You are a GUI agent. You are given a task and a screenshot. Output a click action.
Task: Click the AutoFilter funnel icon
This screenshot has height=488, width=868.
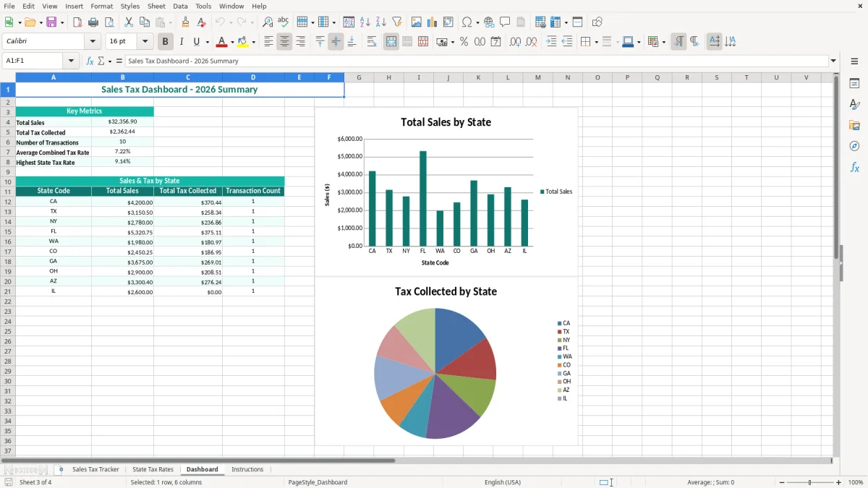pos(397,22)
